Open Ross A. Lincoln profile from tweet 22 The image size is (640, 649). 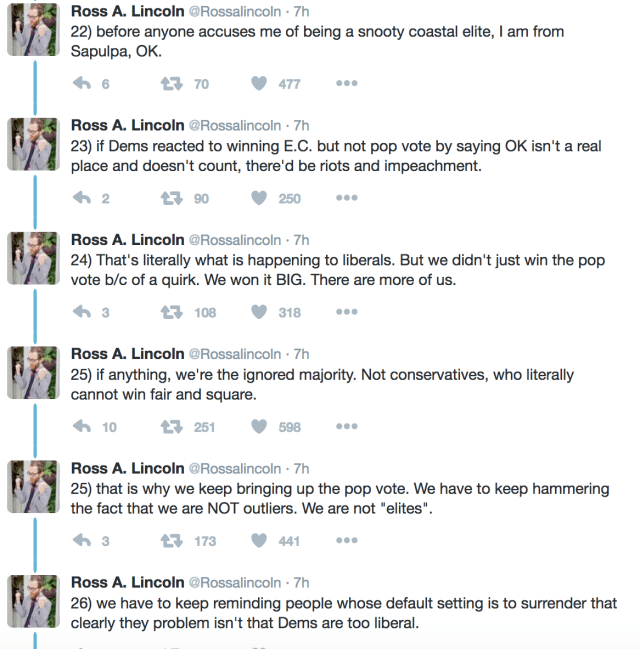[x=127, y=11]
